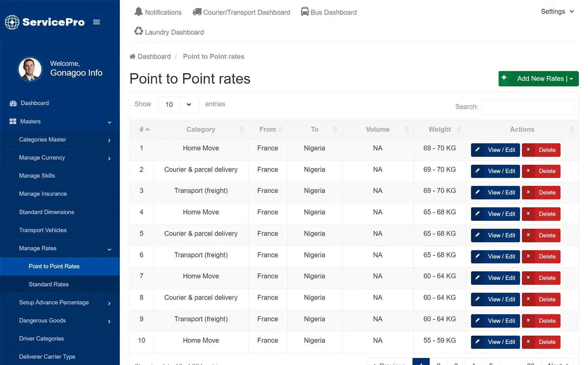
Task: Delete the Transport (freight) row weighing 69-70 KG
Action: click(x=541, y=193)
